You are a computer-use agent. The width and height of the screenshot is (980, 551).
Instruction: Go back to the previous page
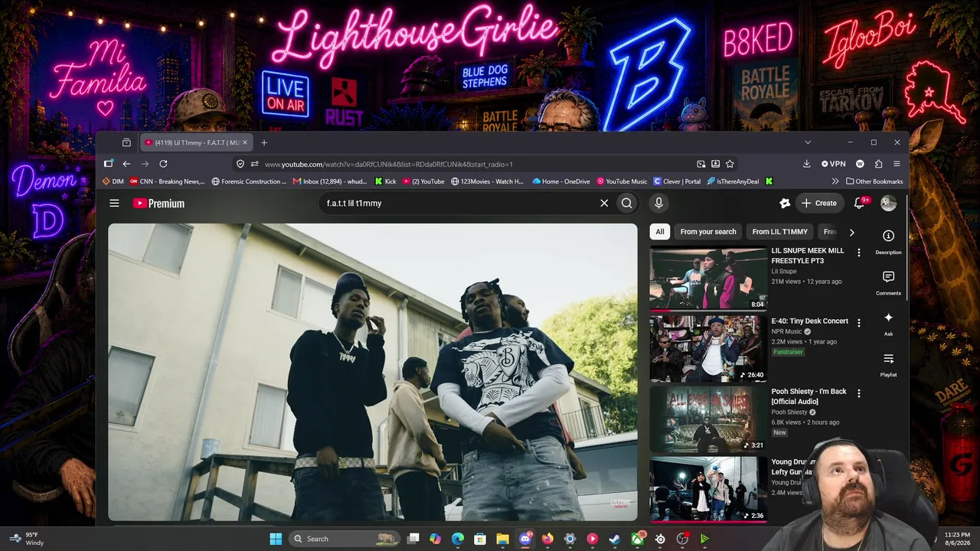click(126, 164)
